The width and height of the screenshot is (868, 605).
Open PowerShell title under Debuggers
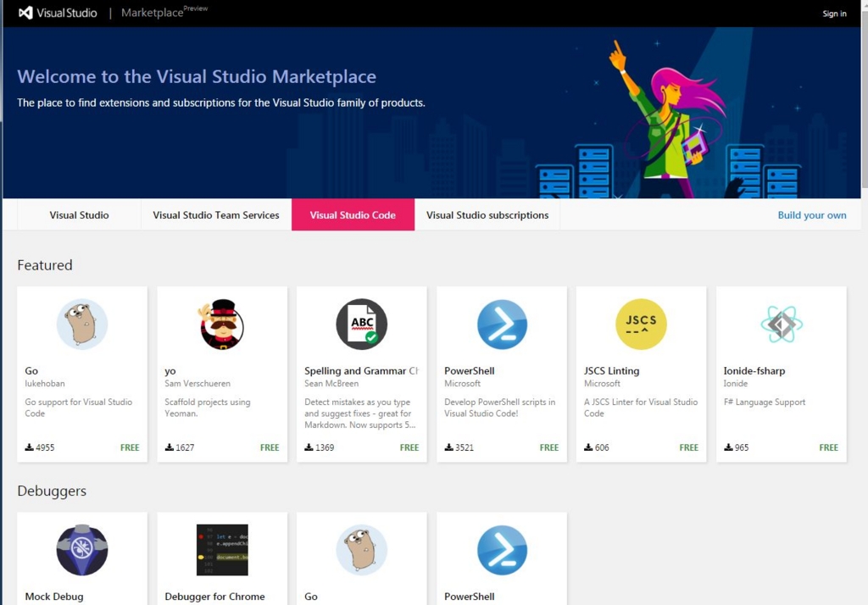point(470,597)
